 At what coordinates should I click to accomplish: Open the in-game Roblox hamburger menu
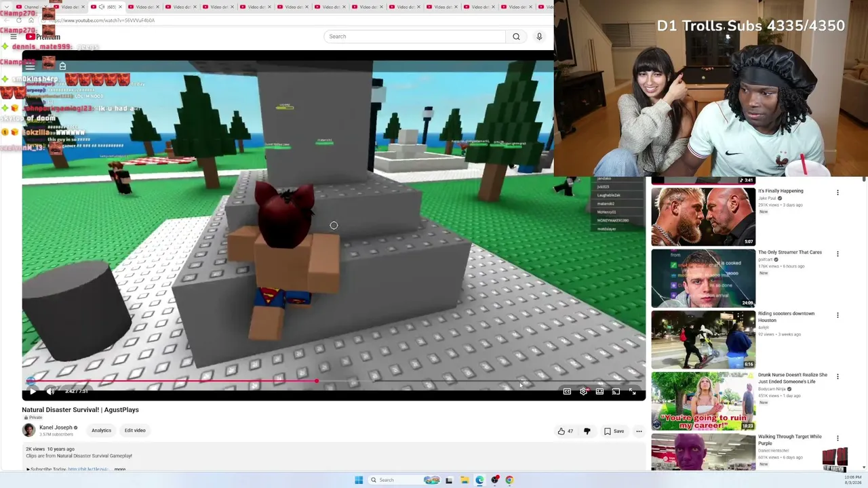(30, 66)
